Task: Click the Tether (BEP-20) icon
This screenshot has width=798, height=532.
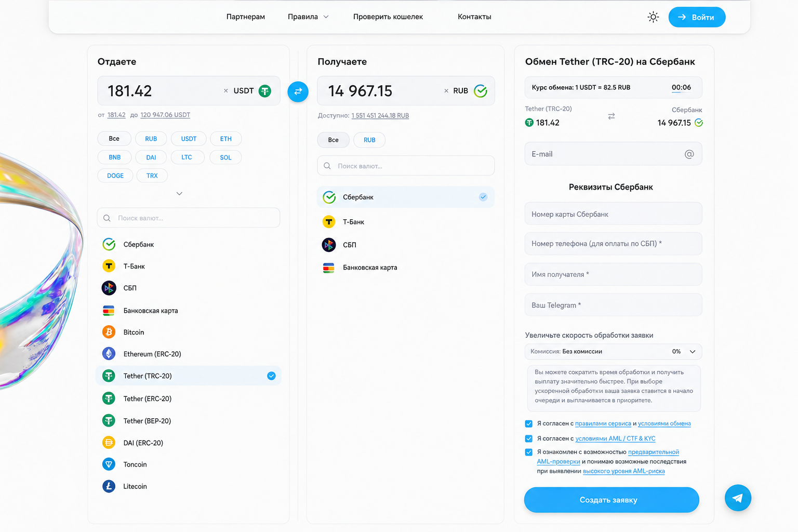Action: coord(109,421)
